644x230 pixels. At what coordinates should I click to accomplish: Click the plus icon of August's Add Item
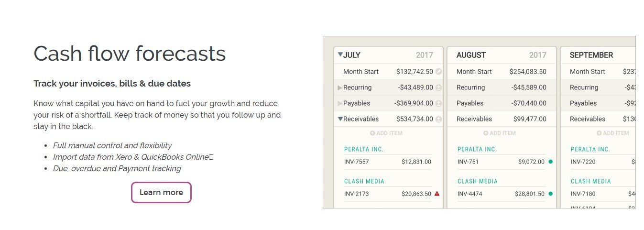[x=486, y=133]
